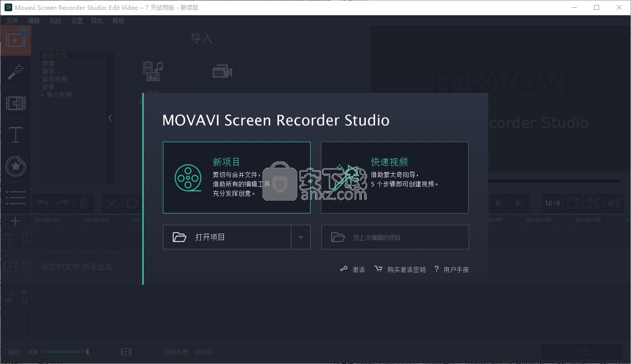Click the question mark help icon
This screenshot has width=631, height=364.
point(436,269)
